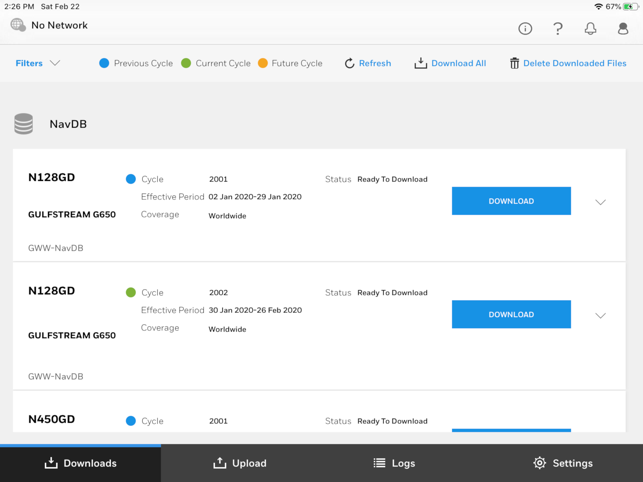Click the Download All tray icon
Screen dimensions: 643x482
420,63
